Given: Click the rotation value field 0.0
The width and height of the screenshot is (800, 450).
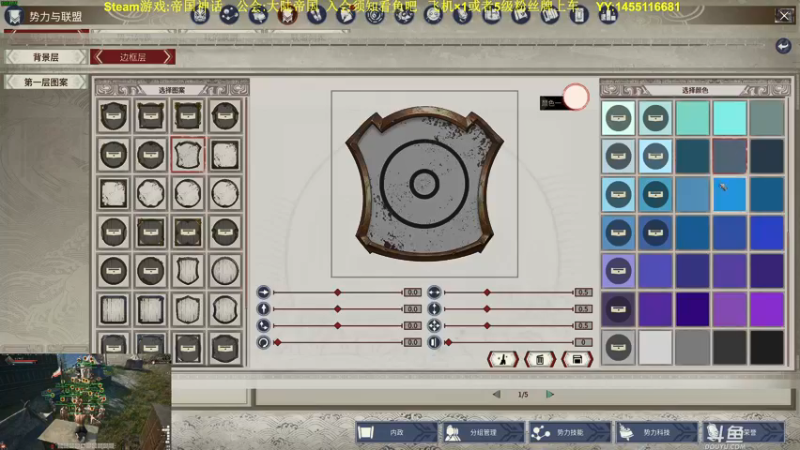Looking at the screenshot, I should [413, 342].
